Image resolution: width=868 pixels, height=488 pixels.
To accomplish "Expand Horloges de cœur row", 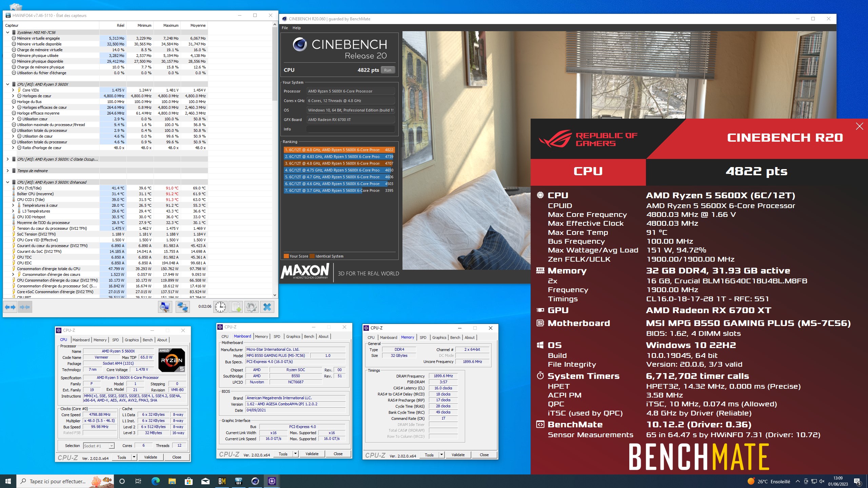I will point(13,96).
